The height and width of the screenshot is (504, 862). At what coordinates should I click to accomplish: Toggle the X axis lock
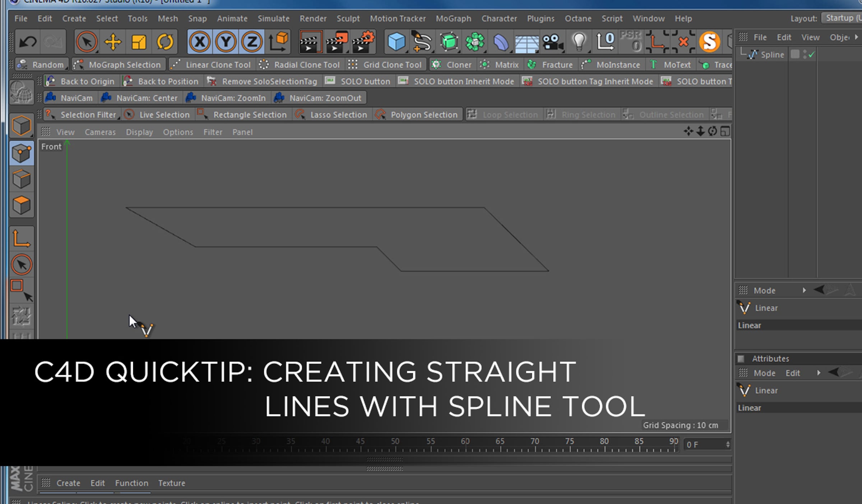tap(200, 42)
